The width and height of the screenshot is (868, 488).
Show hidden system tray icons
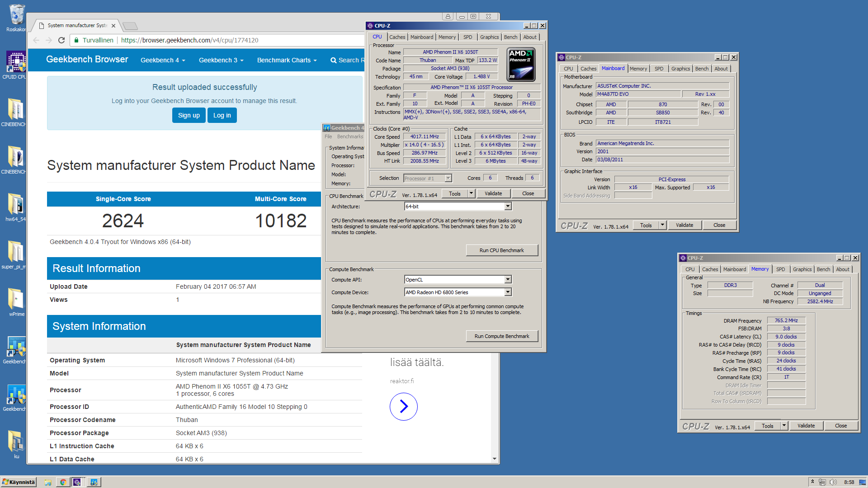[x=812, y=482]
